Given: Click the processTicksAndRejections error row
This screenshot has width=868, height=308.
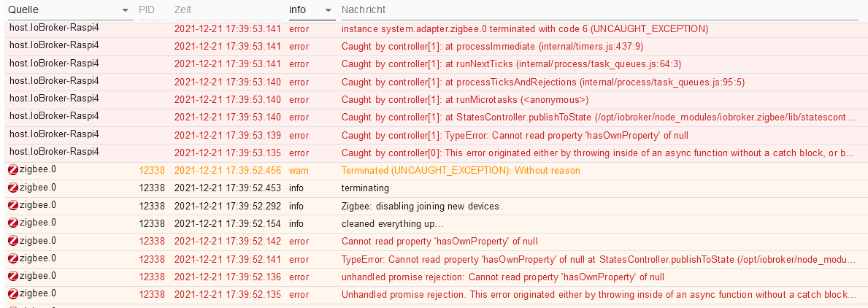Looking at the screenshot, I should 434,82.
